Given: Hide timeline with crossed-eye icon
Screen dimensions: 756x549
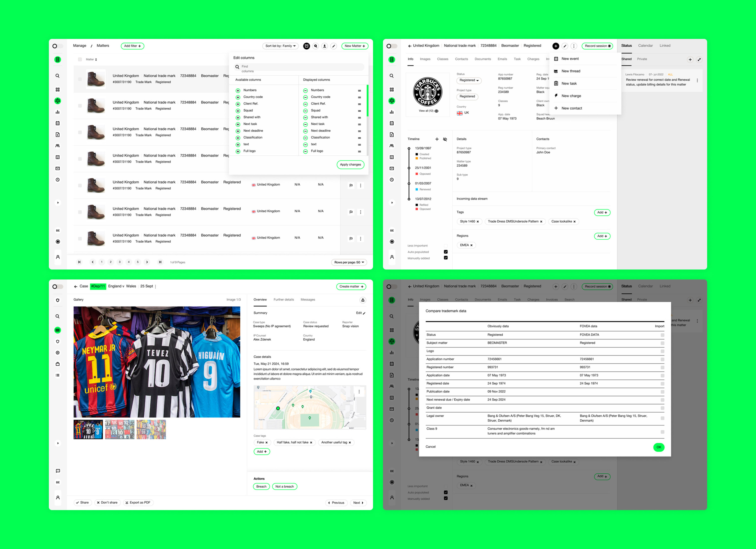Looking at the screenshot, I should (x=445, y=139).
